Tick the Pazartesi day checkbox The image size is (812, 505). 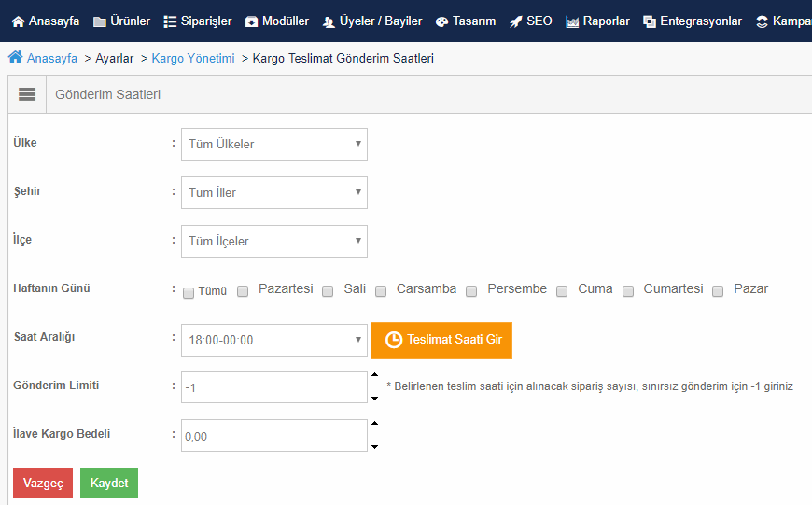click(x=243, y=291)
